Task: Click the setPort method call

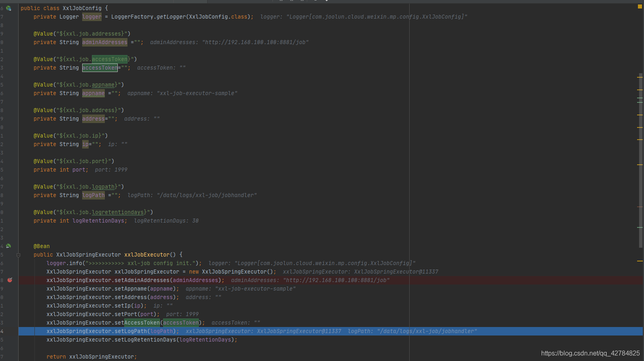Action: tap(126, 314)
